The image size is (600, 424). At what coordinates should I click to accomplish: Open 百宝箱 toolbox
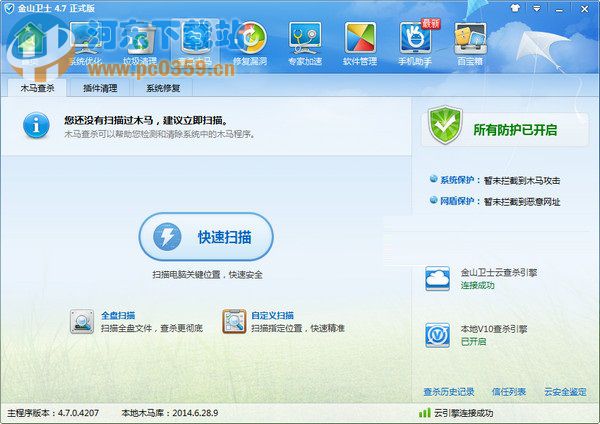(x=470, y=44)
